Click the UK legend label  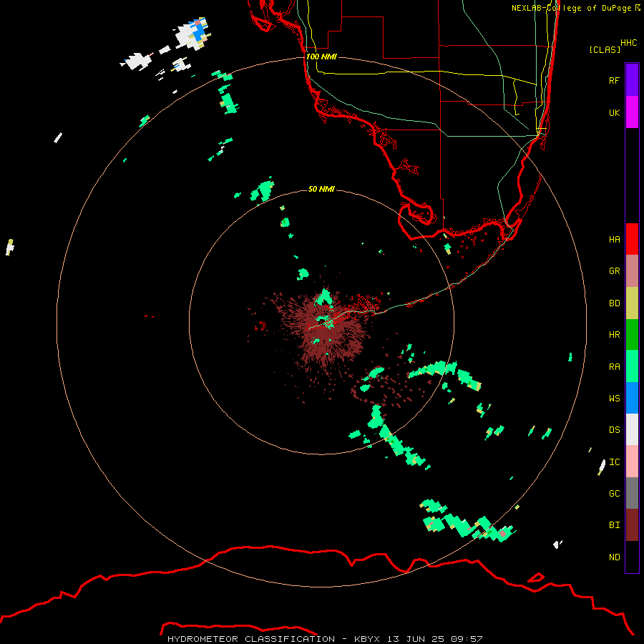pos(614,113)
